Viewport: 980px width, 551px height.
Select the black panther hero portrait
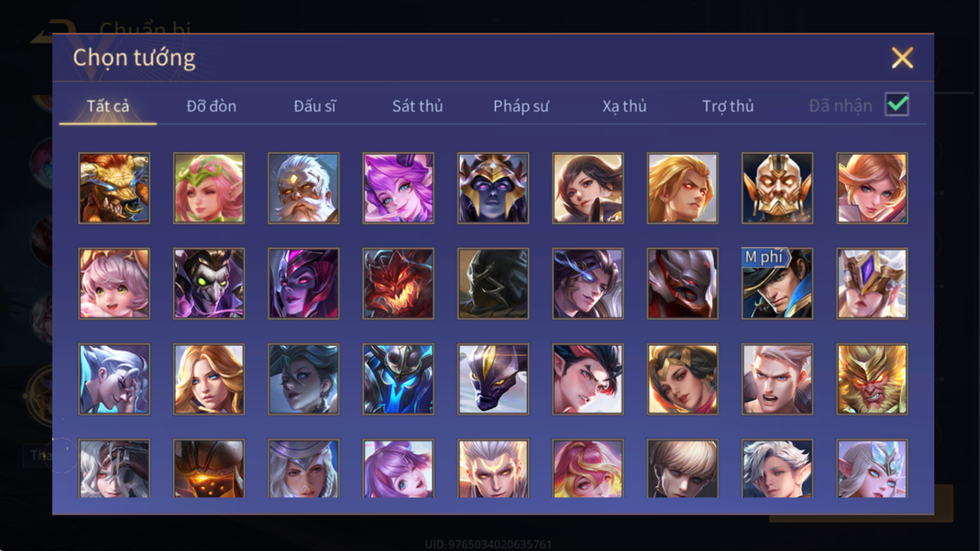coord(493,379)
